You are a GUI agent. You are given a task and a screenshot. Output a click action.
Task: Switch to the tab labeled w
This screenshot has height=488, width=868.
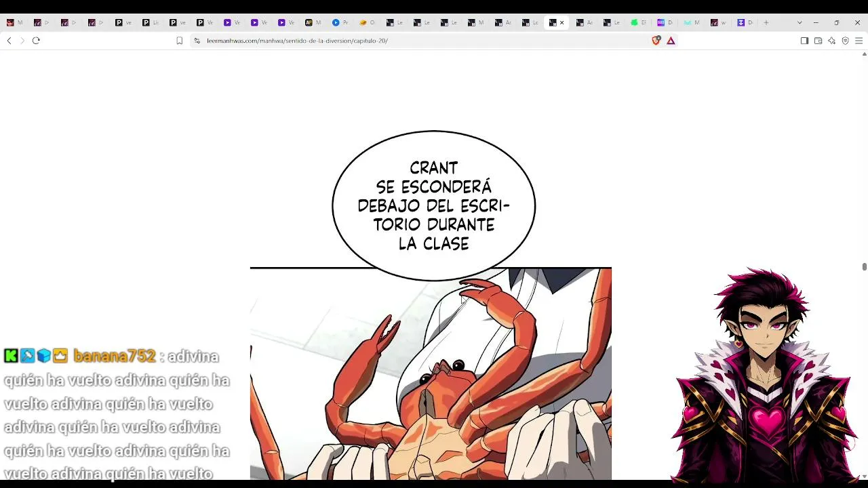point(719,22)
